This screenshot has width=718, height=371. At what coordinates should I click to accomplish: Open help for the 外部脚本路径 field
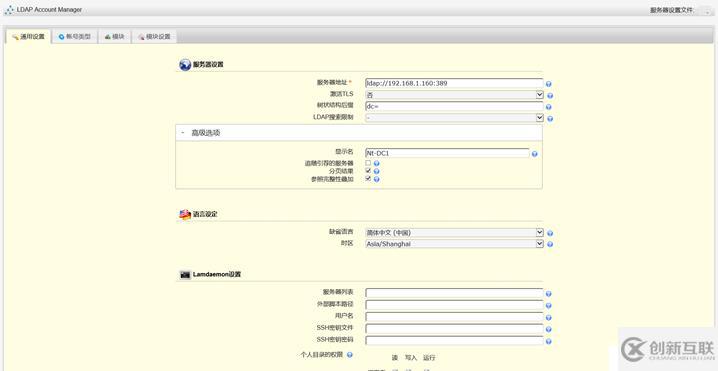[549, 306]
